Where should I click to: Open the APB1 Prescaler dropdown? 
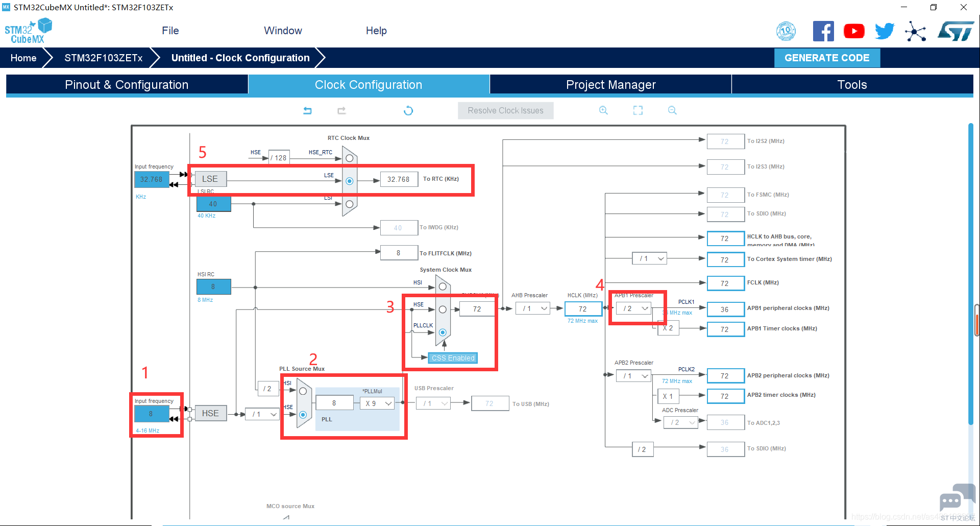[633, 308]
